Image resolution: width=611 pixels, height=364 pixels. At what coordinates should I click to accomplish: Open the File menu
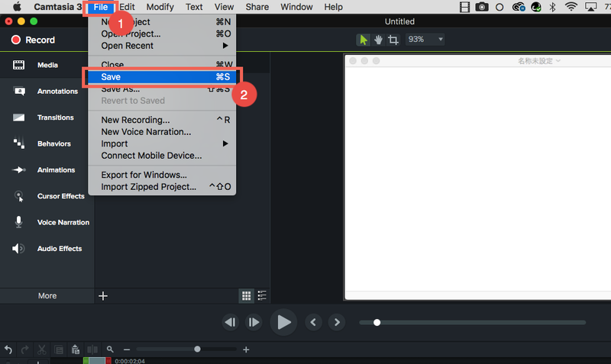[x=101, y=7]
